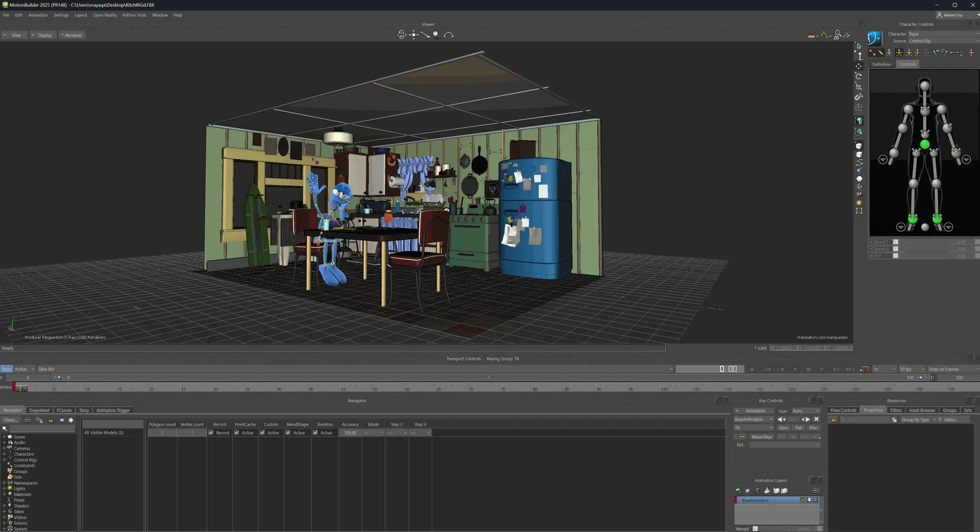The width and height of the screenshot is (980, 532).
Task: Click the Properties panel lock icon
Action: [x=834, y=420]
